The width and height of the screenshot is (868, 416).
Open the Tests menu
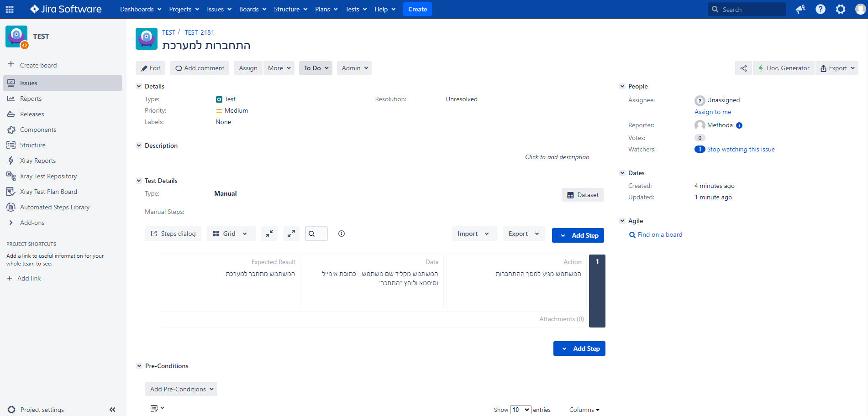click(356, 9)
